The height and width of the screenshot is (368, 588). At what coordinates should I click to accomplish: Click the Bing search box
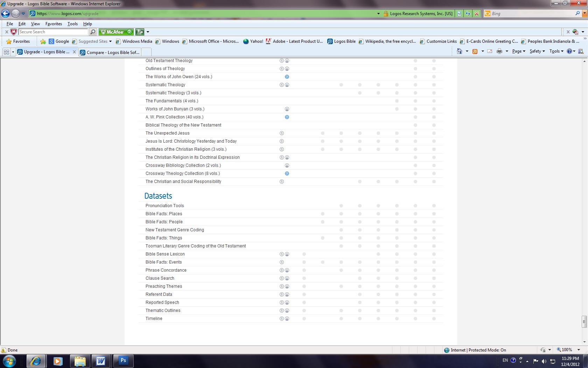[532, 13]
